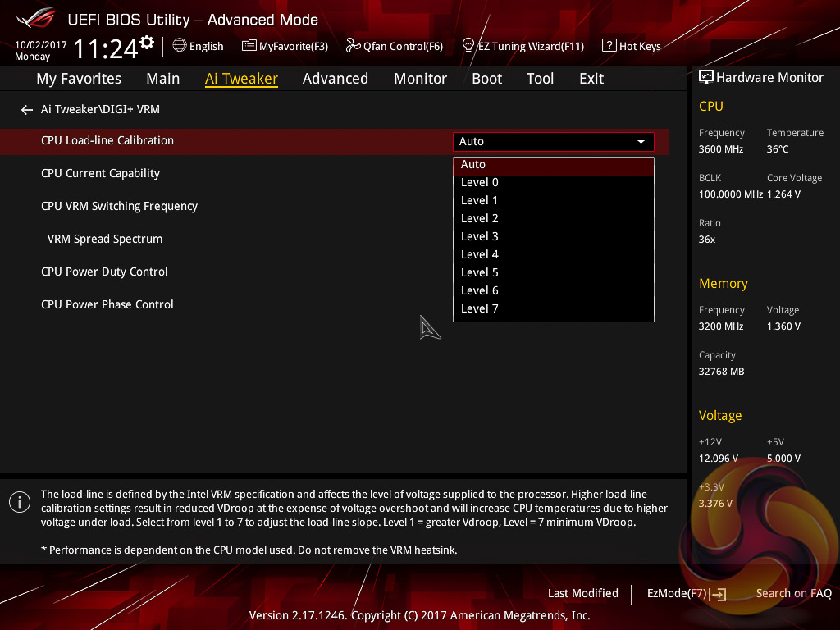
Task: Click the 12.096 V reading
Action: [x=719, y=459]
